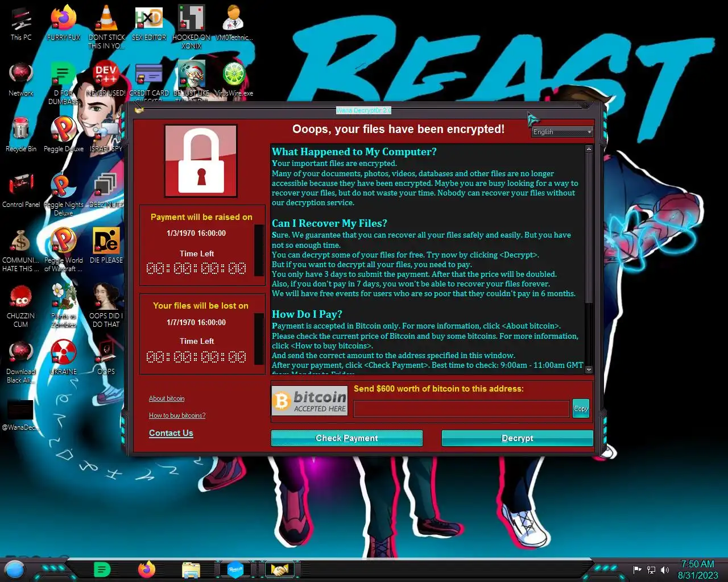Click the Wana Decrypt0r 2.0 title bar
728x582 pixels.
(x=363, y=110)
